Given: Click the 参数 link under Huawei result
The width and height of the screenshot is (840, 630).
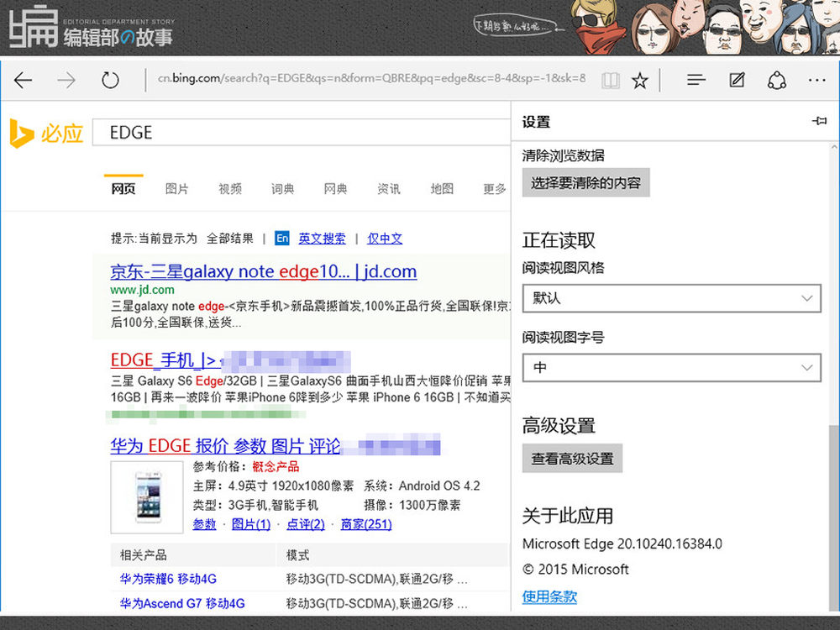Looking at the screenshot, I should tap(204, 524).
